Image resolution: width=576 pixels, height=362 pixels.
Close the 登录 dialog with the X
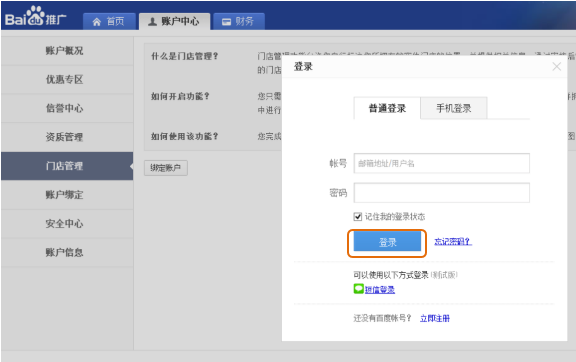point(557,67)
